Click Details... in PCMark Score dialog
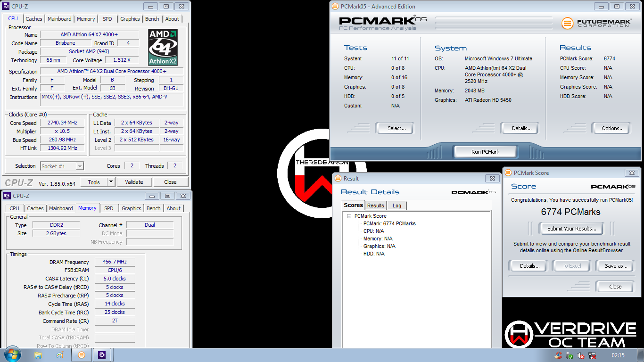 pos(528,266)
